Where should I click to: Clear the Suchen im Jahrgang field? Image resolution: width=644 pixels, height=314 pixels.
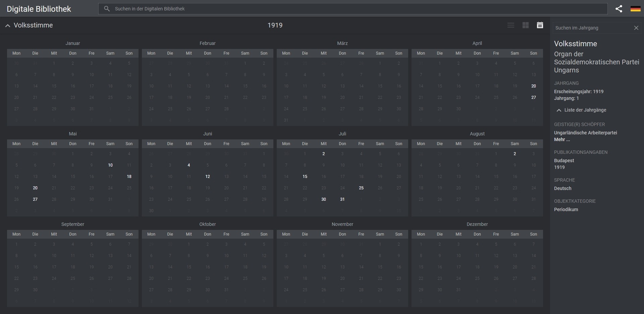pos(636,28)
